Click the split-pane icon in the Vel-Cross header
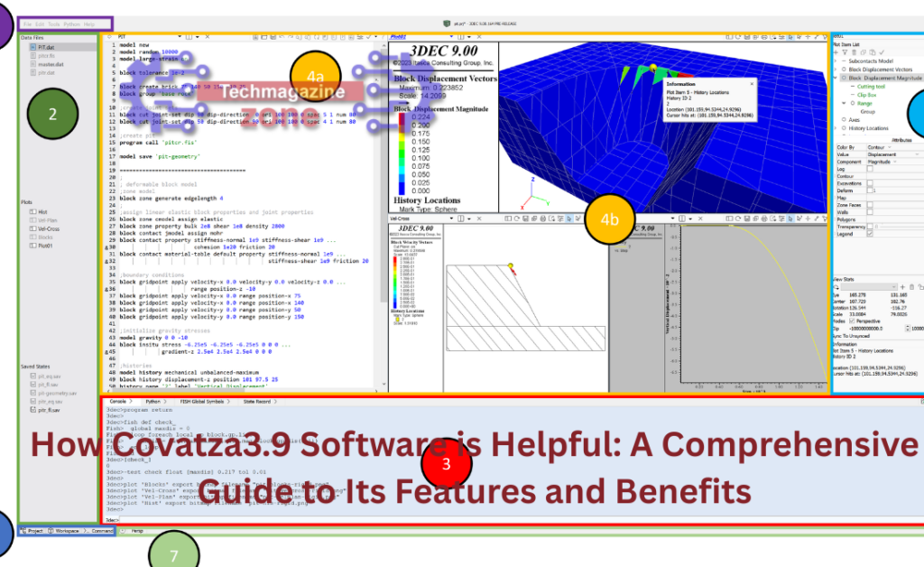Screen dimensions: 924x567 463,218
